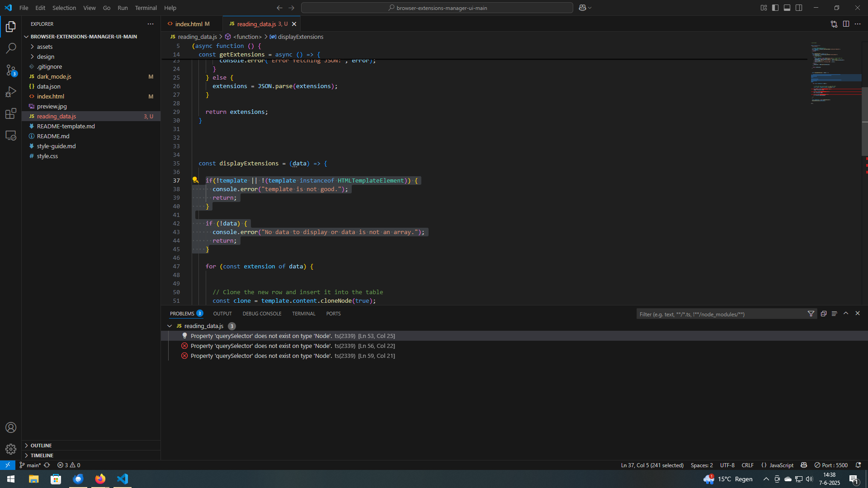Open the Extensions view
The image size is (868, 488).
click(11, 113)
